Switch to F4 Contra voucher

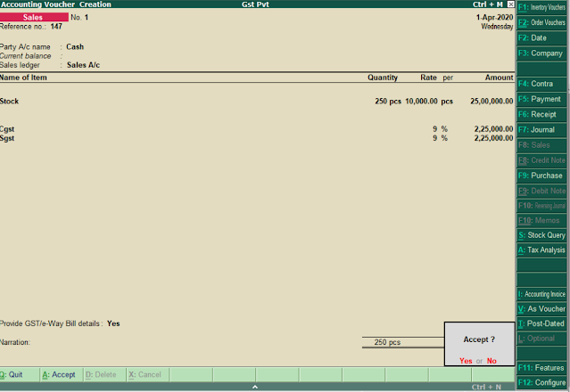(541, 84)
